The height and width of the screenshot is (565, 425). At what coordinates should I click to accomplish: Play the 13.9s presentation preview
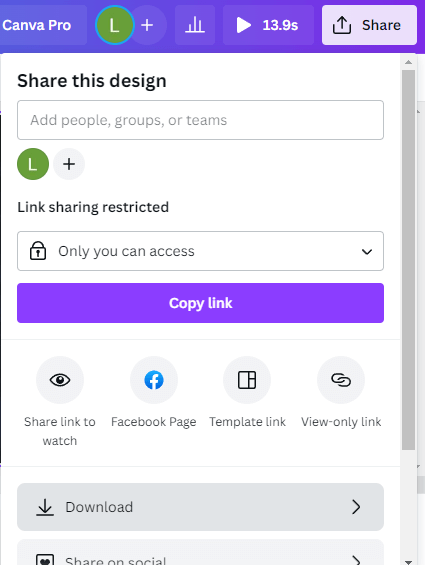coord(268,25)
